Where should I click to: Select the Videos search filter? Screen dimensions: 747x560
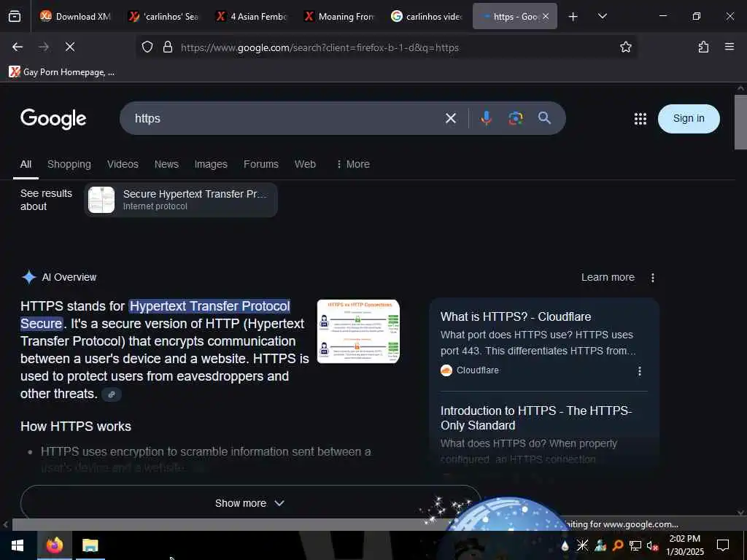tap(123, 164)
